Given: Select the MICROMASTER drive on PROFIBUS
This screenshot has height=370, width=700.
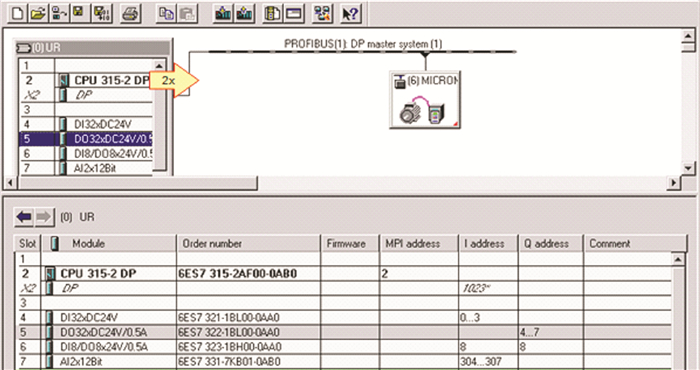Looking at the screenshot, I should tap(425, 100).
